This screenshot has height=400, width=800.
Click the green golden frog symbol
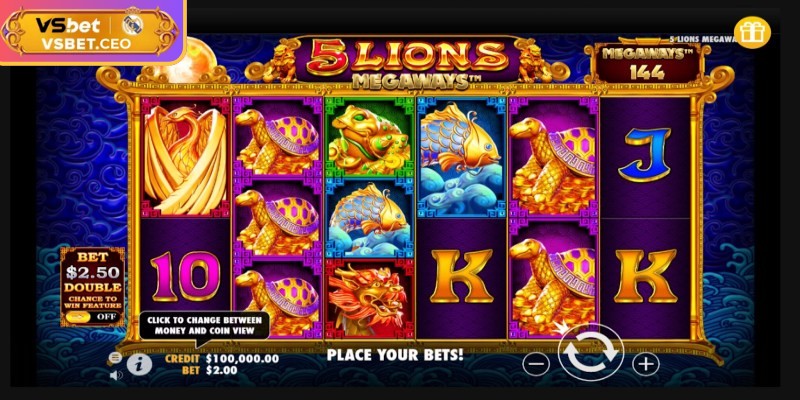click(369, 137)
